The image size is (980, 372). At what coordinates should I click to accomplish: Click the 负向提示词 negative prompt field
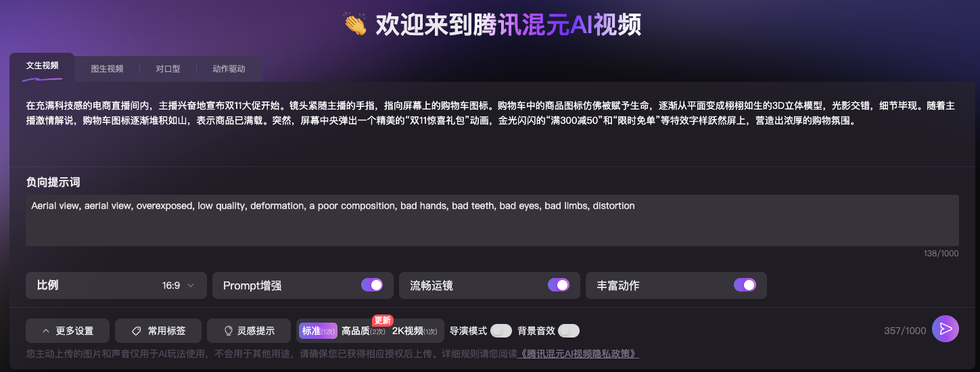coord(492,220)
